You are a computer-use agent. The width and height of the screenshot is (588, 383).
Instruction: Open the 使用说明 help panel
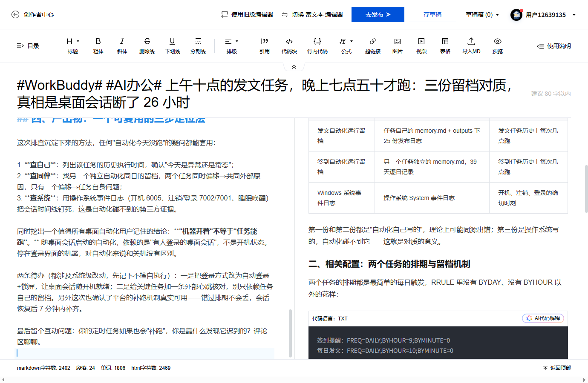554,46
